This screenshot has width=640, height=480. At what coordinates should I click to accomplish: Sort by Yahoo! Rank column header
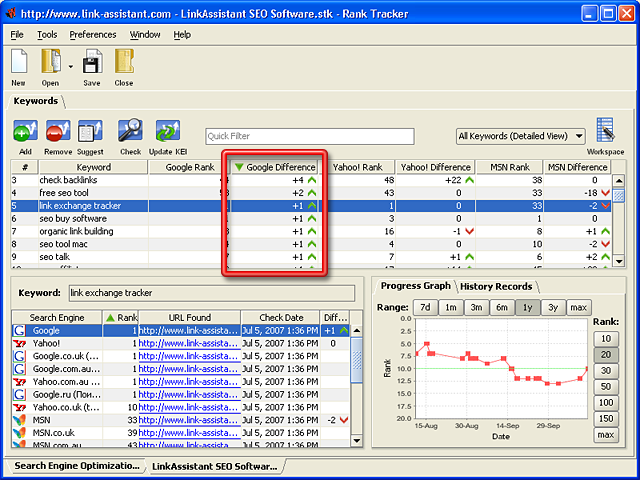[357, 167]
